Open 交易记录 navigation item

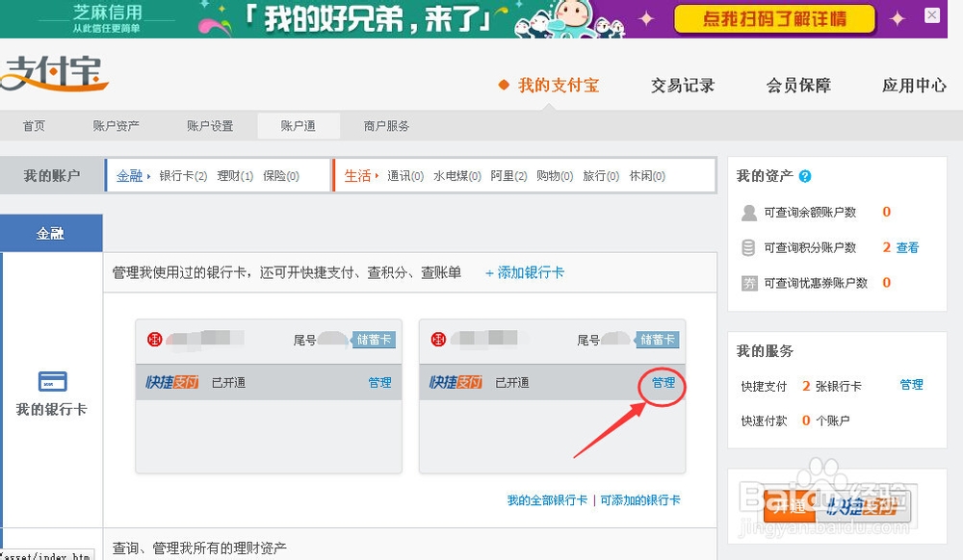click(x=683, y=86)
